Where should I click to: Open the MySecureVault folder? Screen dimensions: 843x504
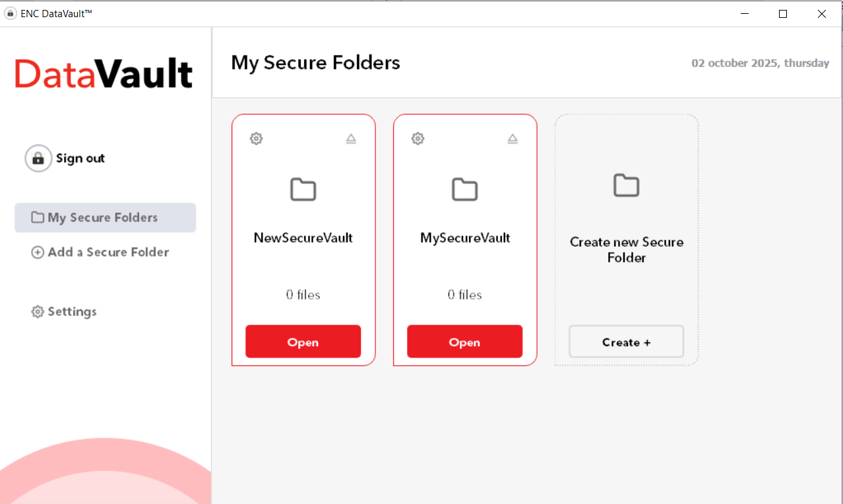(x=464, y=341)
